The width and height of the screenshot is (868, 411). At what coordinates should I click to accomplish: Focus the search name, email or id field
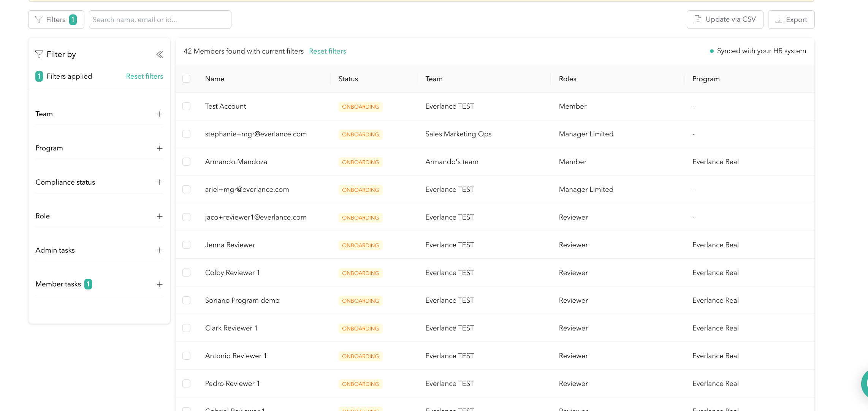(160, 20)
